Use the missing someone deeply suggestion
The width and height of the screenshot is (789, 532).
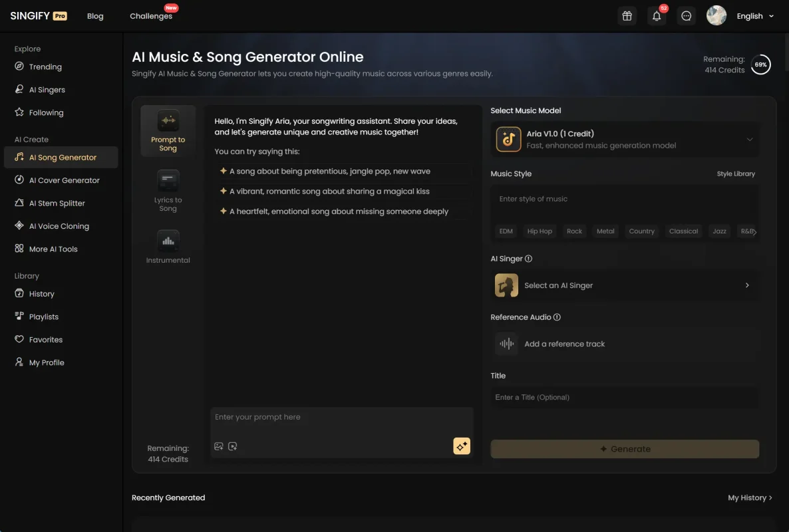(x=342, y=211)
